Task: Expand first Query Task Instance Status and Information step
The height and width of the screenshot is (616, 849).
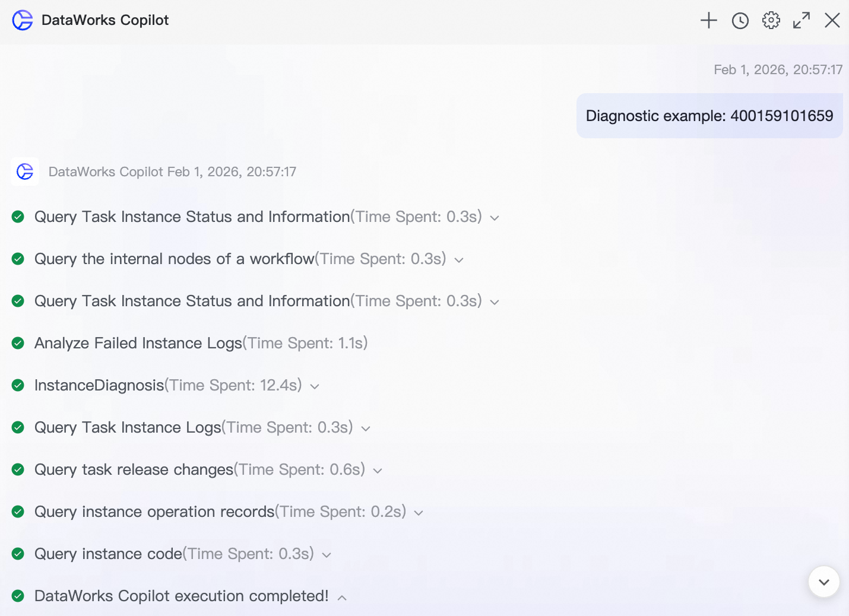Action: (x=495, y=218)
